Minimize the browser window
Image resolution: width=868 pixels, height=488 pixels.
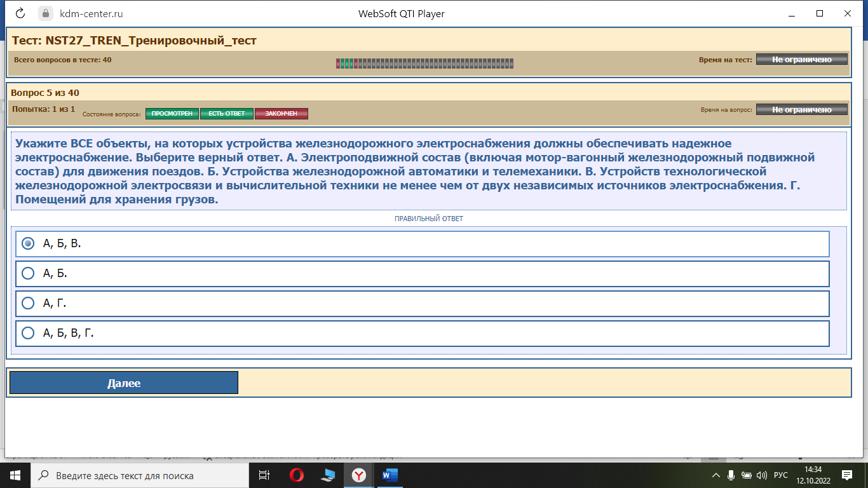pyautogui.click(x=790, y=13)
